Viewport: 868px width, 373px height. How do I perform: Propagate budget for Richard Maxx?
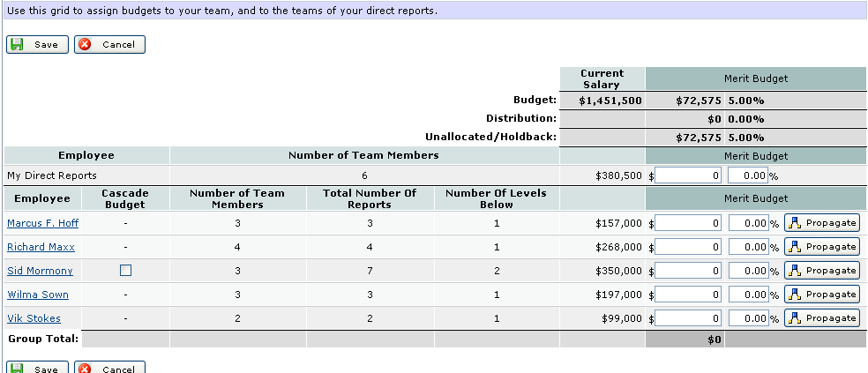click(822, 247)
